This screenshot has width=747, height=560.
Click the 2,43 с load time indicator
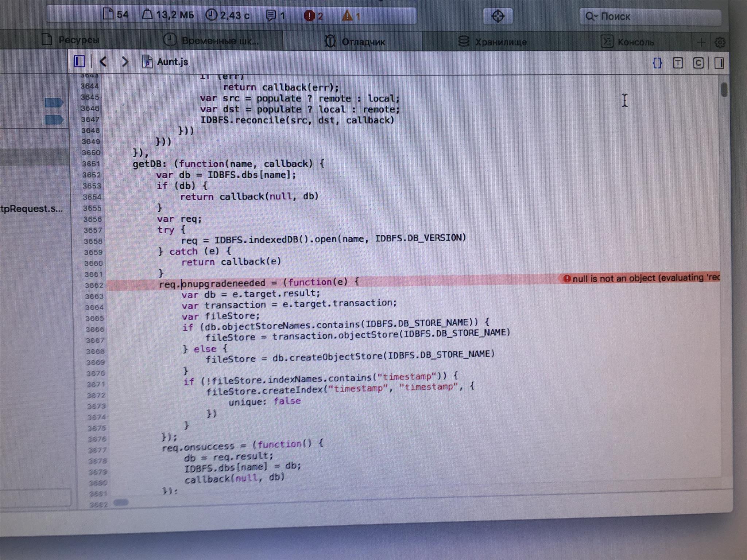(x=228, y=15)
